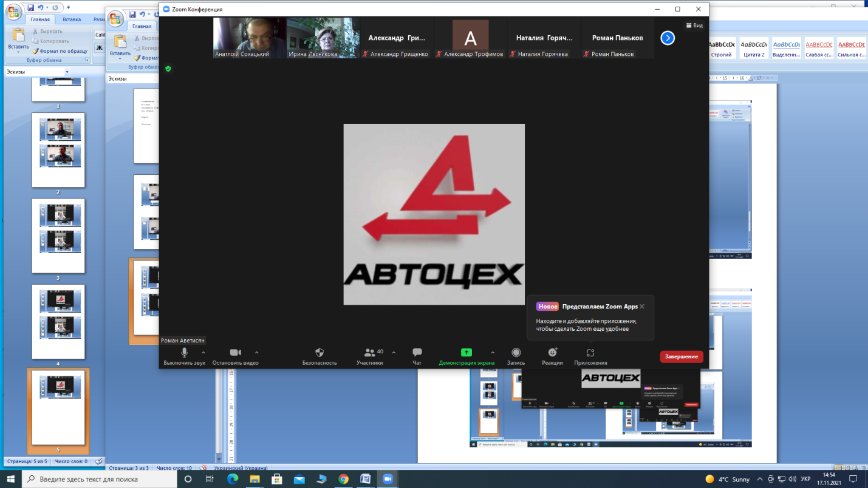Switch to Zoom from taskbar
Screen dimensions: 868x488
(x=388, y=480)
